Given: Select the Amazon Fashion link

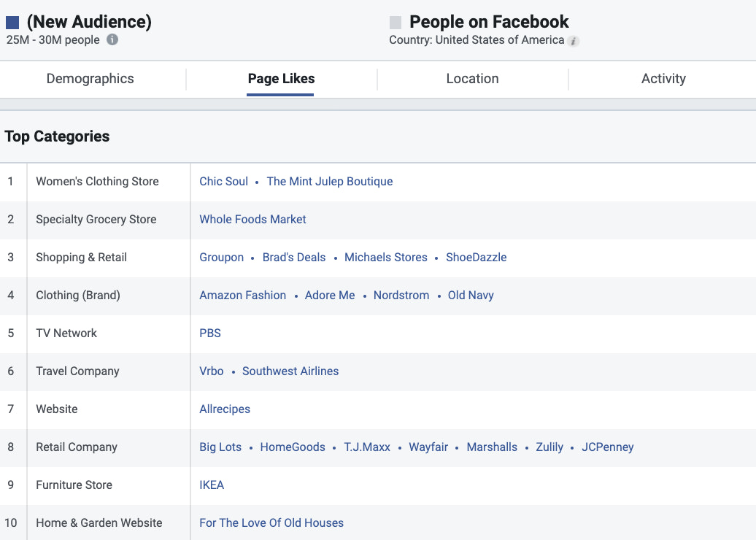Looking at the screenshot, I should click(x=242, y=295).
